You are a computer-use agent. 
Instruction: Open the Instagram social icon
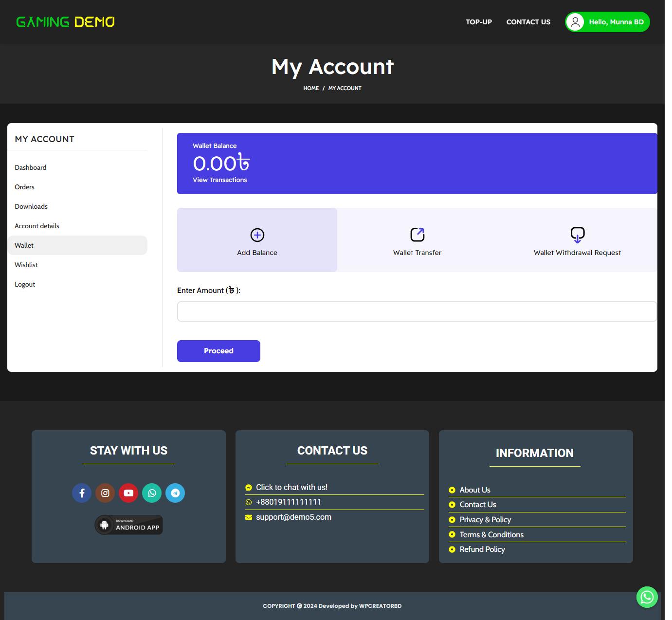pos(105,493)
